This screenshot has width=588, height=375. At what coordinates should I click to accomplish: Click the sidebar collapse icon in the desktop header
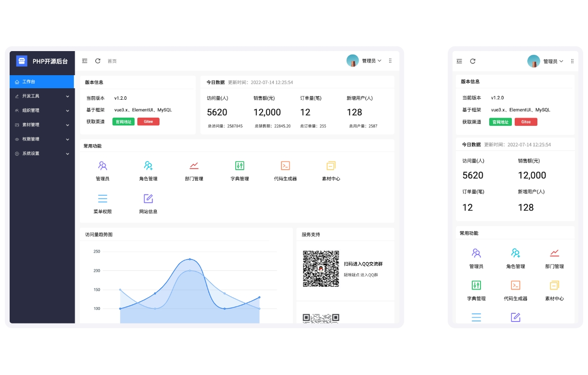pyautogui.click(x=85, y=61)
